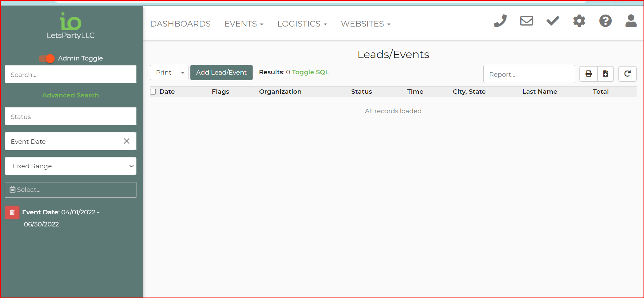Check the select-all checkbox beside Date

click(153, 92)
